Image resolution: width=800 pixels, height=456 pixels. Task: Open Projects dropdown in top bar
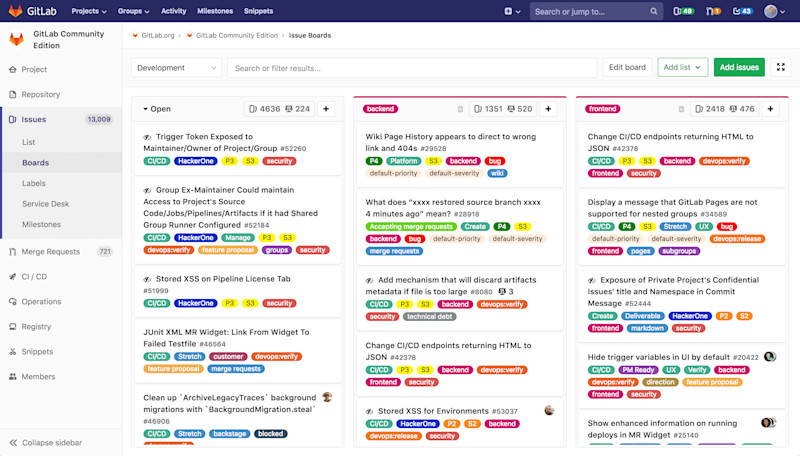tap(89, 11)
